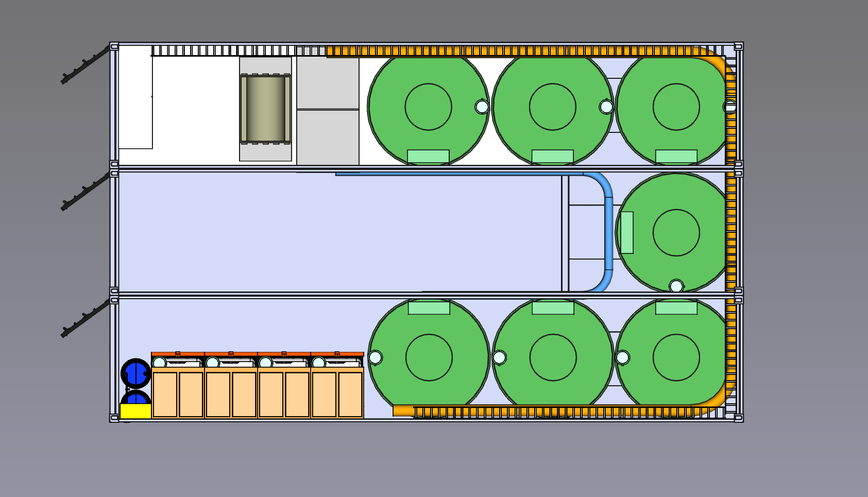
Task: Select first peach cabinet from the left
Action: pyautogui.click(x=178, y=392)
